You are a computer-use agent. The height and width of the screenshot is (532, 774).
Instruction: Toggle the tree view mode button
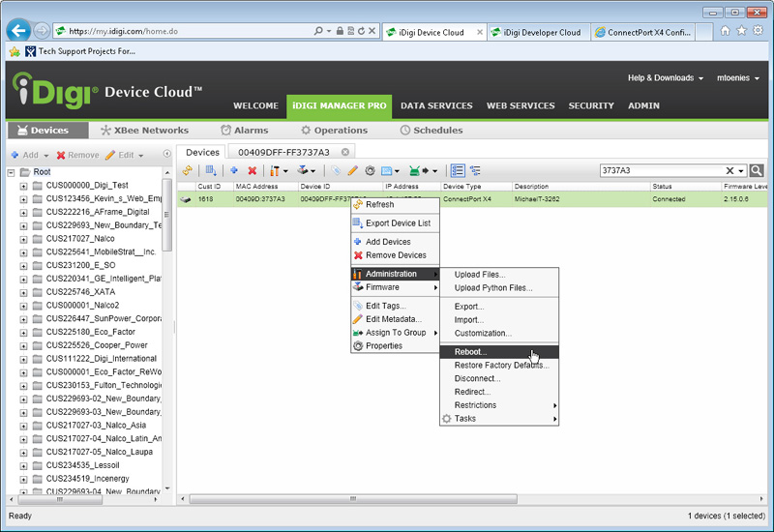pyautogui.click(x=475, y=170)
